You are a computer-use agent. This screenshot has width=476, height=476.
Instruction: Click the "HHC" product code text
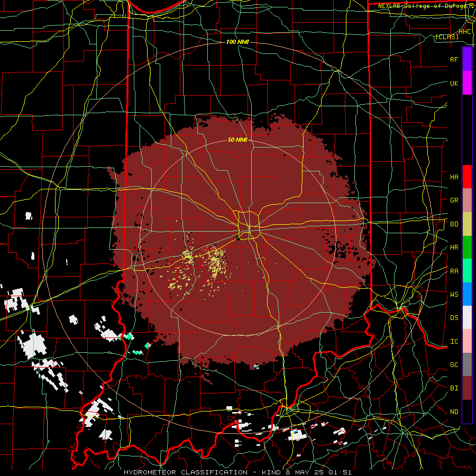click(x=464, y=32)
